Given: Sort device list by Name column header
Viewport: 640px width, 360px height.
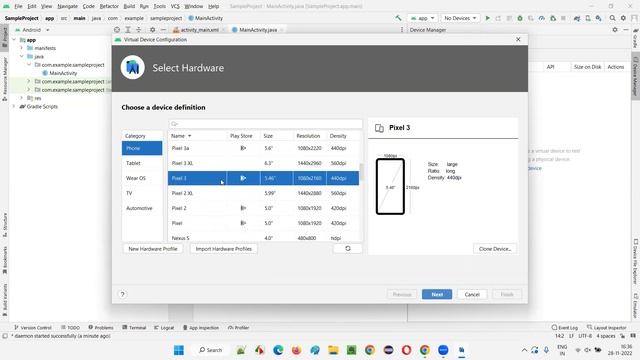Looking at the screenshot, I should click(197, 136).
